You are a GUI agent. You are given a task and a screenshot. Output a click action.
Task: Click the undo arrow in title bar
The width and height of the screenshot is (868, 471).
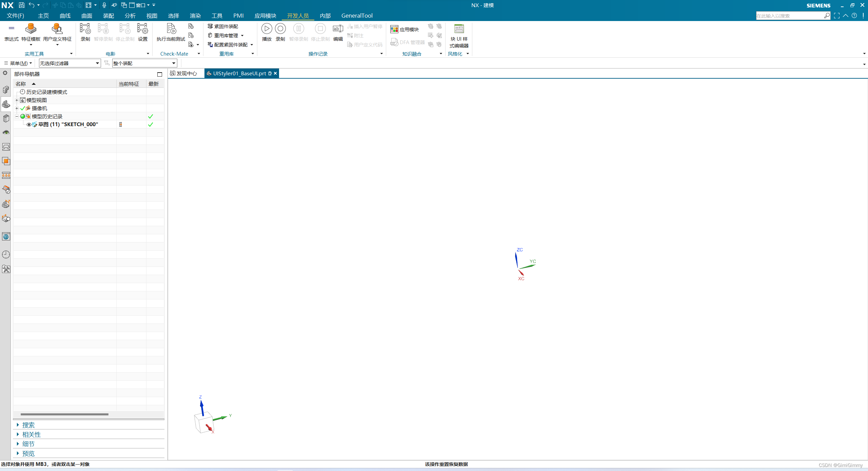(31, 5)
